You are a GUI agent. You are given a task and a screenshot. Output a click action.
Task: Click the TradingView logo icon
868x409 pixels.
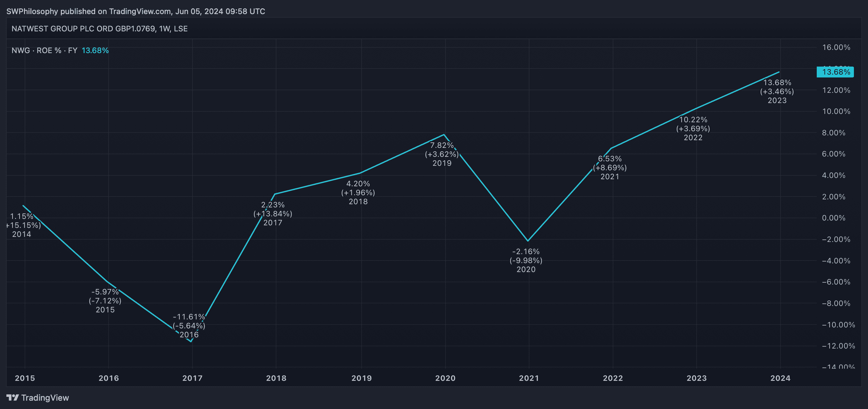point(12,397)
